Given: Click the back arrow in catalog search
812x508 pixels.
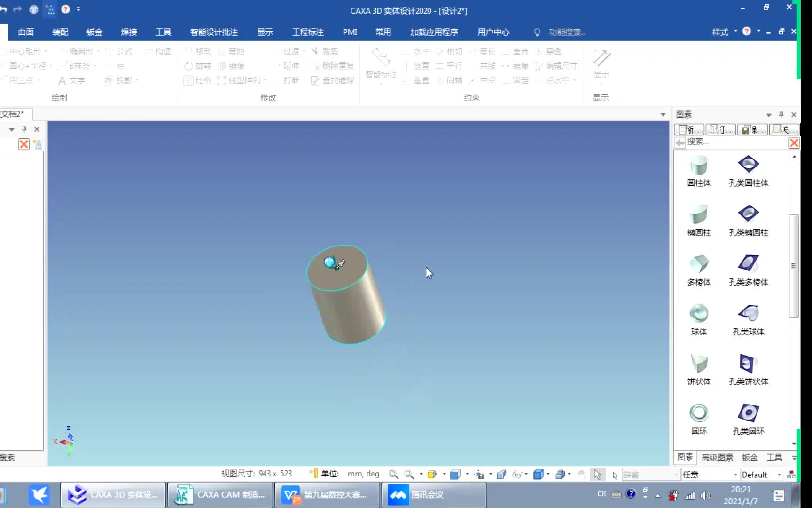Looking at the screenshot, I should tap(679, 143).
